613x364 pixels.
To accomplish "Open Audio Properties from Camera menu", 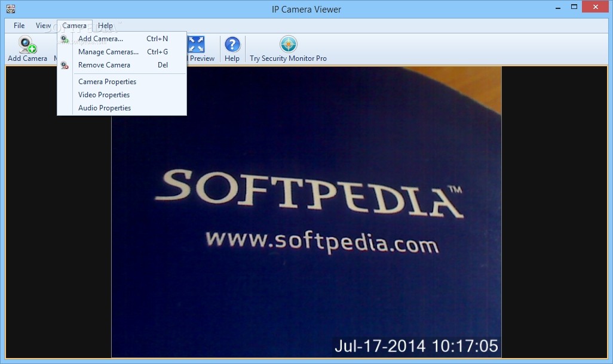I will (122, 108).
